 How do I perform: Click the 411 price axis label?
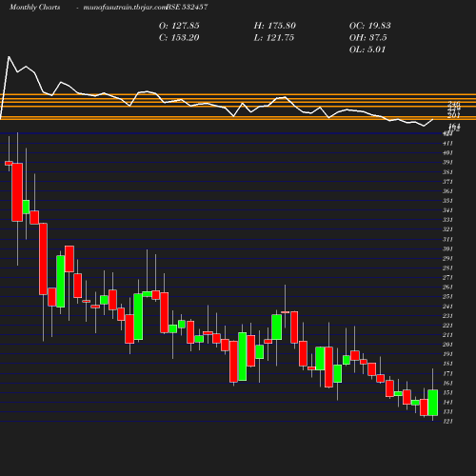(x=447, y=144)
